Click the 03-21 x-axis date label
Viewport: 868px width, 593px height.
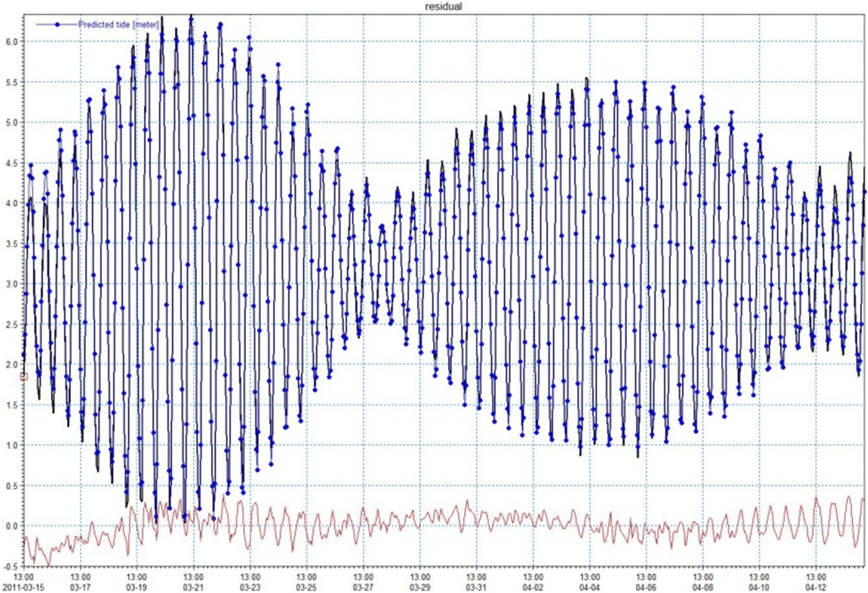click(193, 587)
